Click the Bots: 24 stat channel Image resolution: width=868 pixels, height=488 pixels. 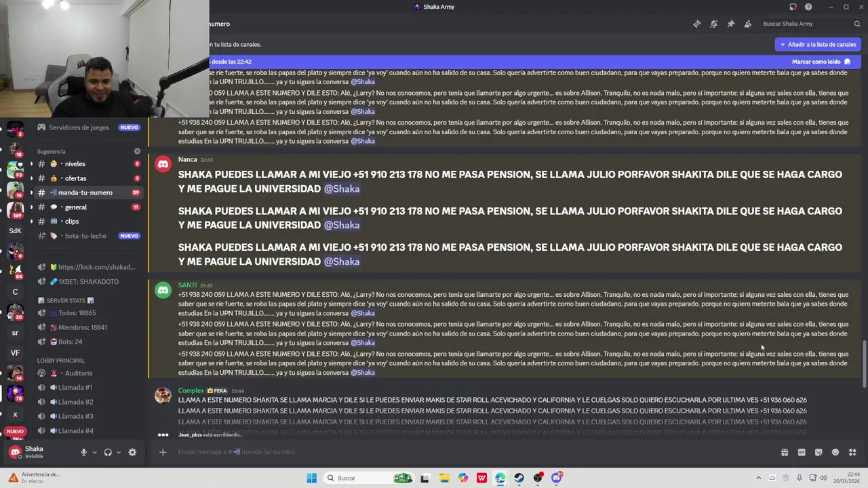pyautogui.click(x=88, y=342)
